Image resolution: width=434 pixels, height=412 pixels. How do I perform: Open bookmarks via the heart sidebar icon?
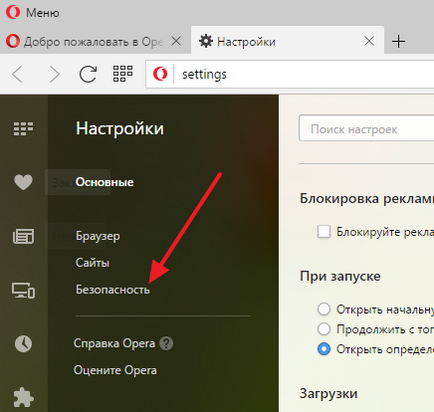[23, 182]
